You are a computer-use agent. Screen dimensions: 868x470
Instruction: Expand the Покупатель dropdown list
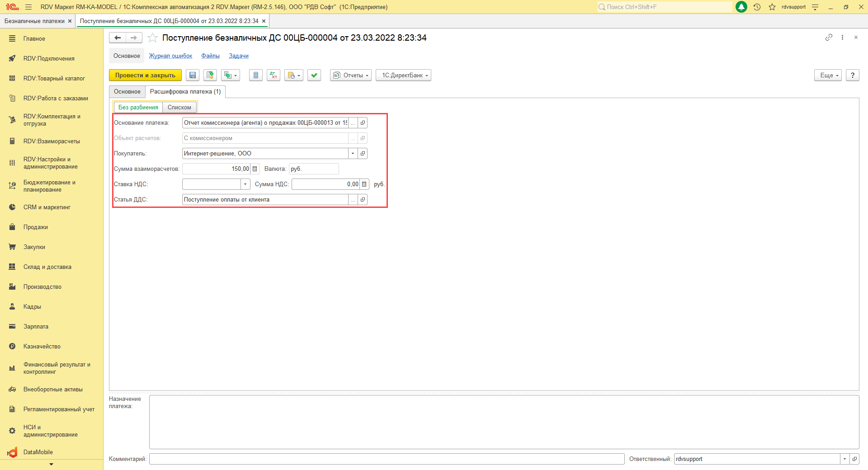click(353, 154)
